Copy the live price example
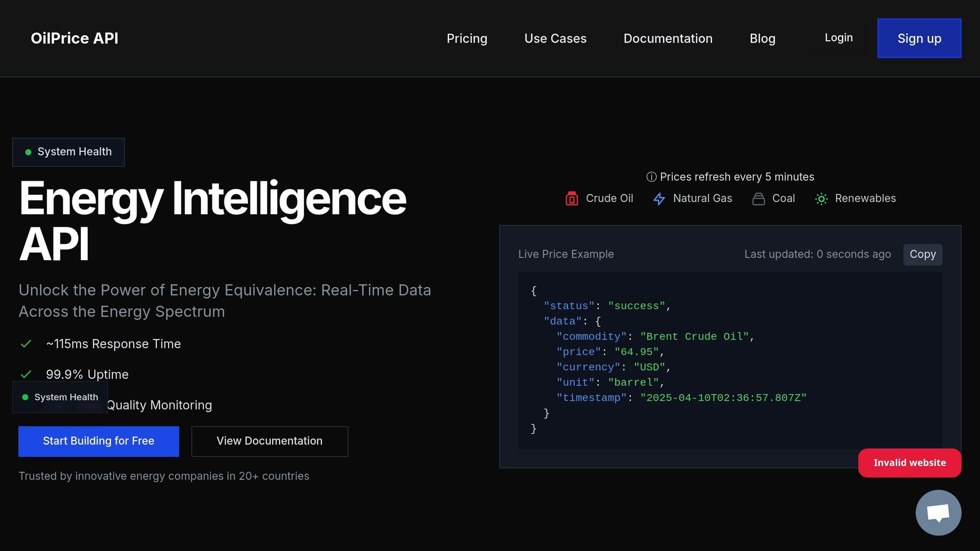 [922, 254]
